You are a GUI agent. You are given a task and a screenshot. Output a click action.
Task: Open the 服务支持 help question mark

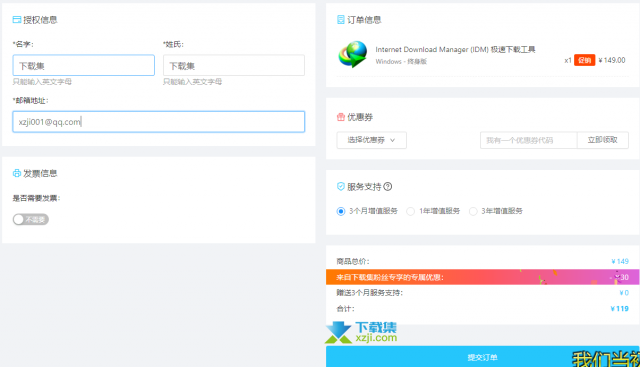pos(388,187)
